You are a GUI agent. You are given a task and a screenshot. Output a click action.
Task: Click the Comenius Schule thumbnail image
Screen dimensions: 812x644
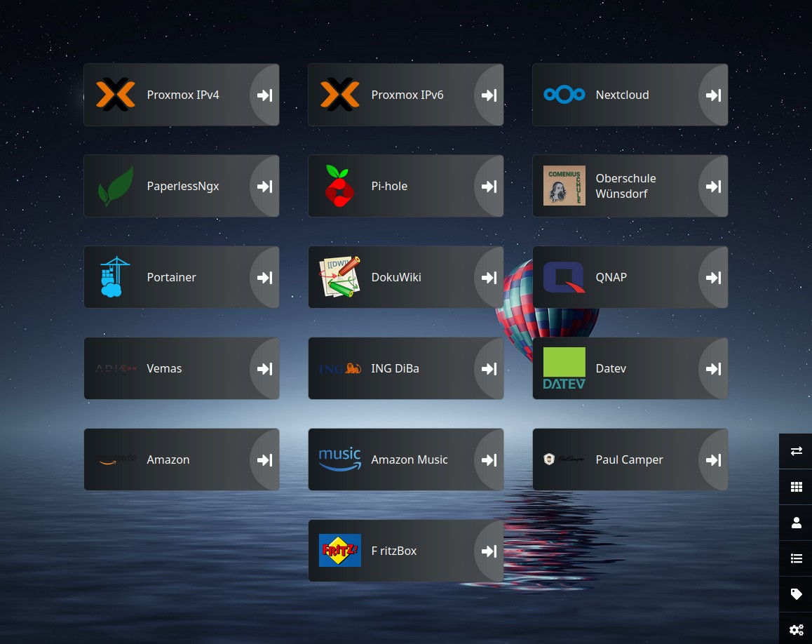(564, 185)
